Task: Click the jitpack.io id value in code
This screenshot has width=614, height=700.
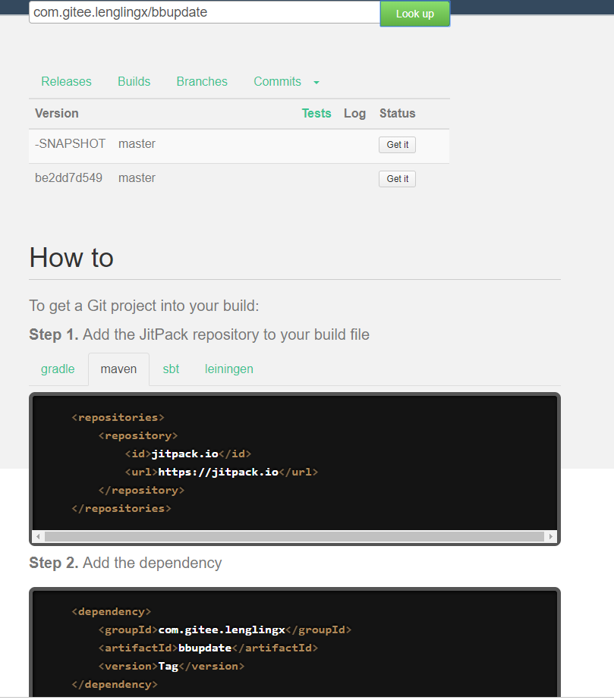Action: [x=184, y=454]
